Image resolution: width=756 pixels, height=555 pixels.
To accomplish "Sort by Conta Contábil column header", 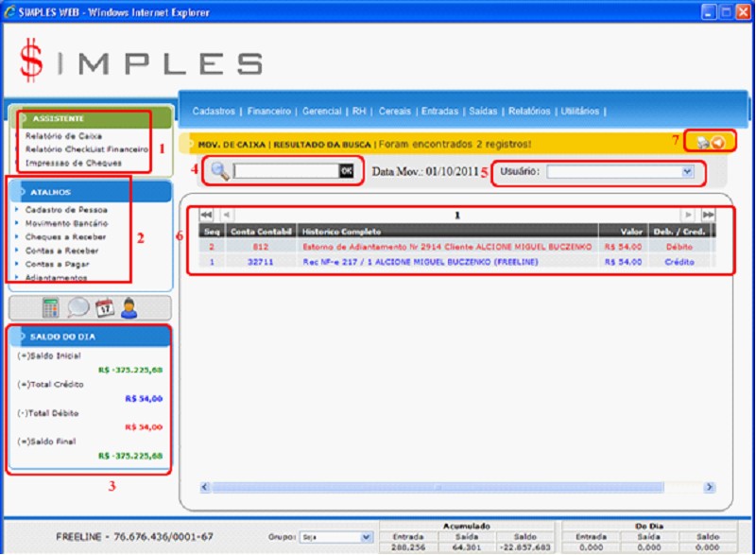I will pos(261,232).
